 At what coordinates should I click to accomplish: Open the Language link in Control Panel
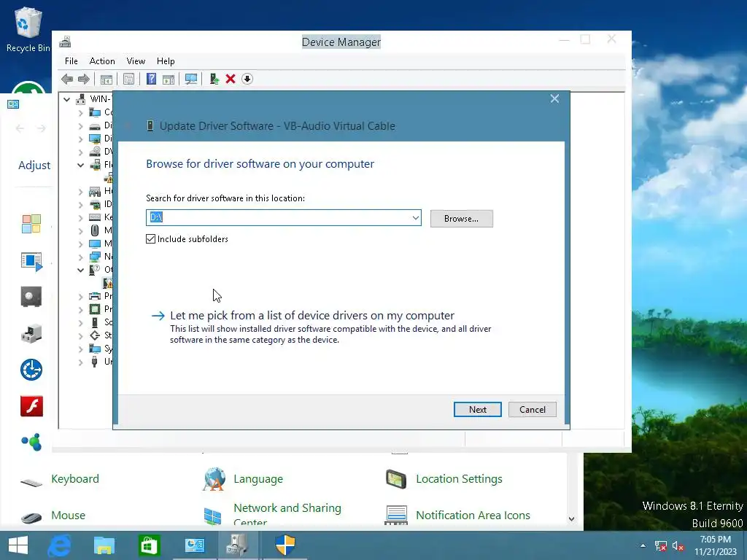click(258, 479)
